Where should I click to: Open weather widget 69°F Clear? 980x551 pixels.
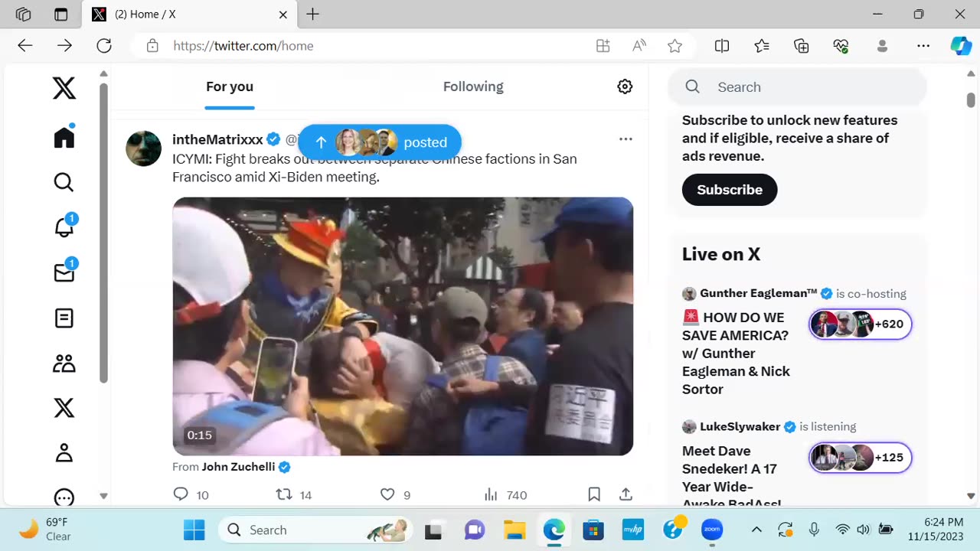[x=46, y=530]
